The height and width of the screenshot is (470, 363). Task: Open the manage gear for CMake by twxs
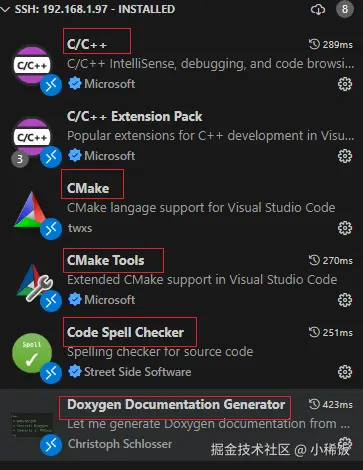(345, 228)
